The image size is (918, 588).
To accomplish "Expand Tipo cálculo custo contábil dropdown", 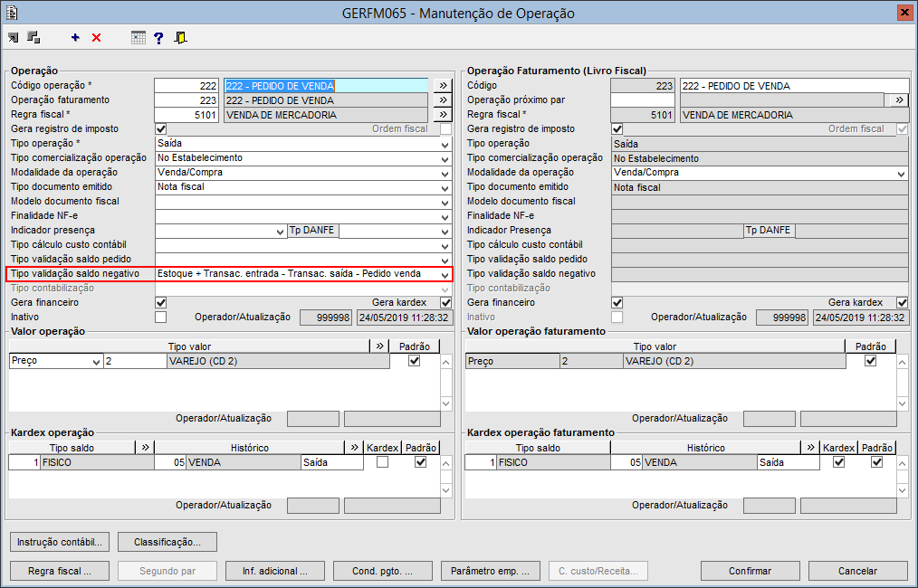I will click(445, 246).
